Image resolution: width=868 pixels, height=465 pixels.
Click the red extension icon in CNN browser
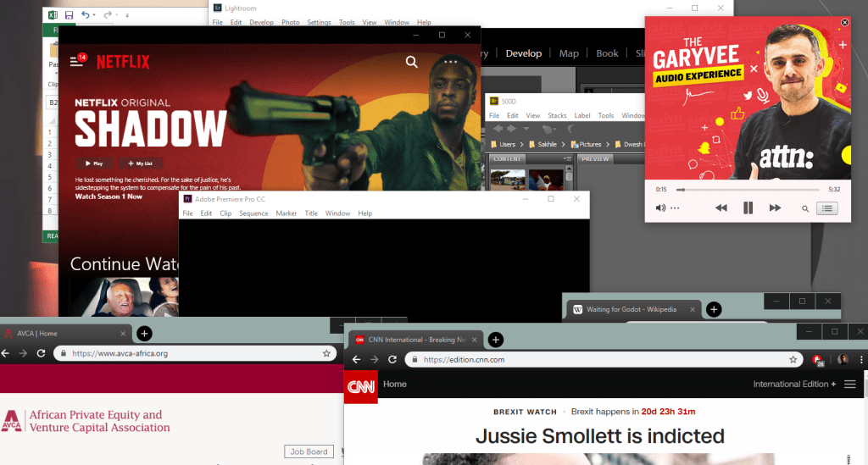pos(818,359)
